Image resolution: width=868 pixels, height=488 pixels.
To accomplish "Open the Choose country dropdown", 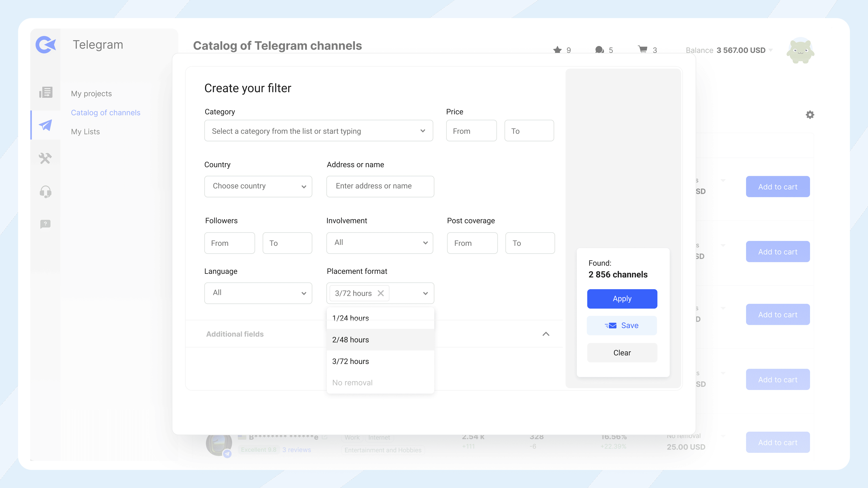I will click(258, 186).
